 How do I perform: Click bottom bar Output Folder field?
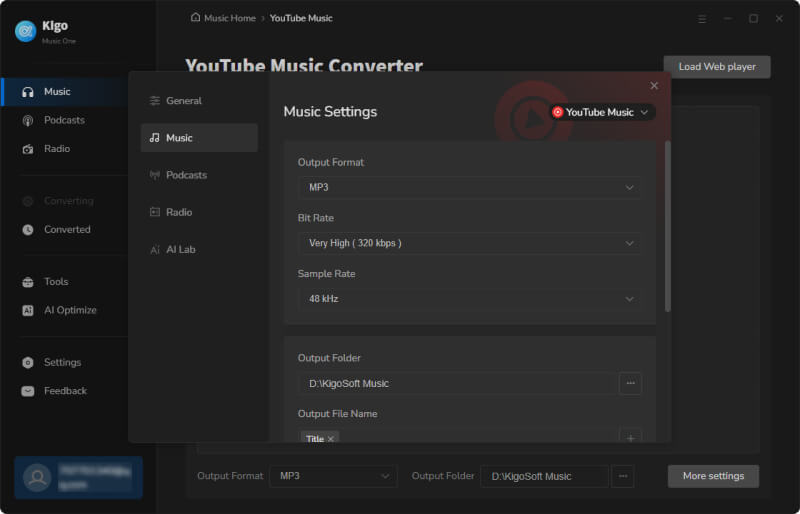pos(544,477)
